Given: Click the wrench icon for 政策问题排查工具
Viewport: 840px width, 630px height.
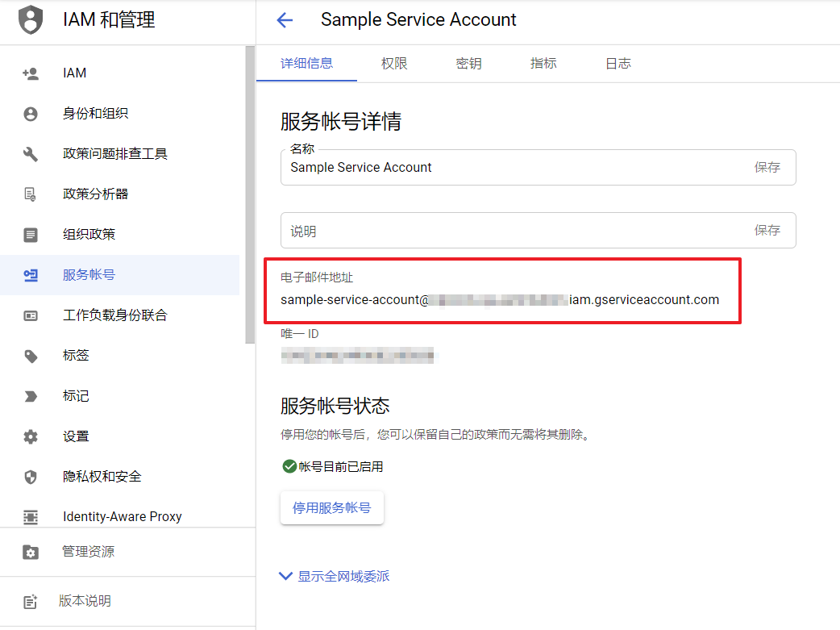Looking at the screenshot, I should [x=31, y=154].
